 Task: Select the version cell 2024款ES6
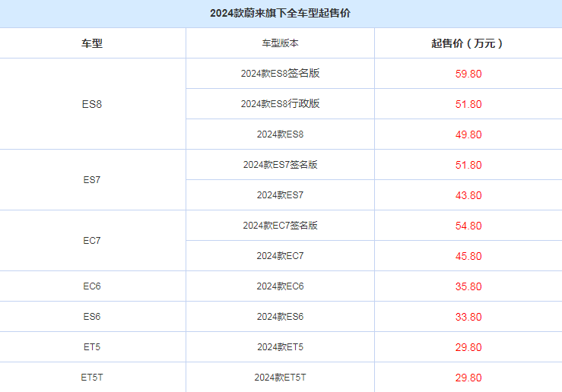click(280, 317)
